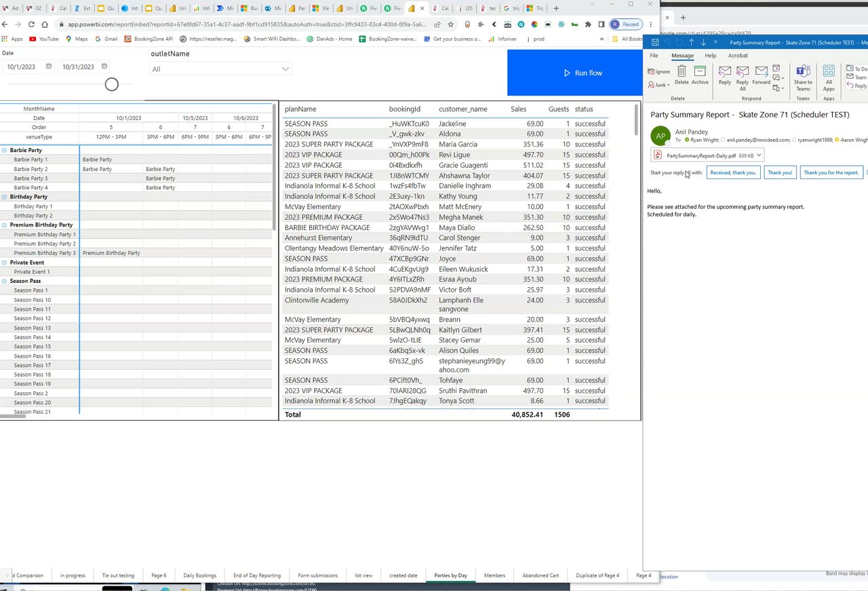Switch to the Daily Bookings report page

[x=199, y=575]
